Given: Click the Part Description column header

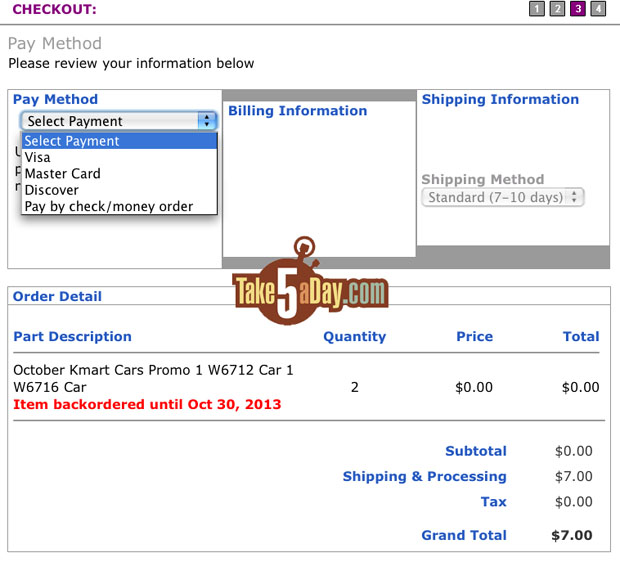Looking at the screenshot, I should pos(72,336).
